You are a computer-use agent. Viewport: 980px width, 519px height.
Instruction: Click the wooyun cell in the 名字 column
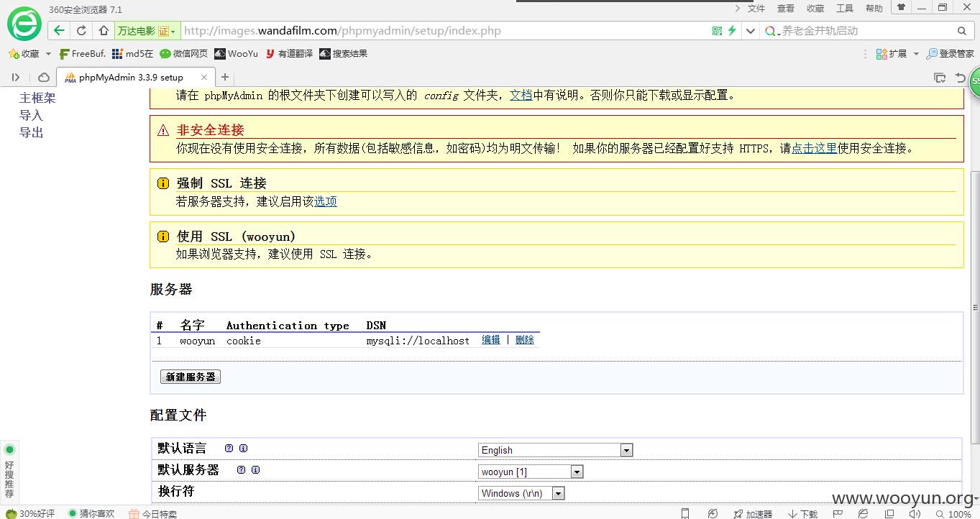pos(198,341)
